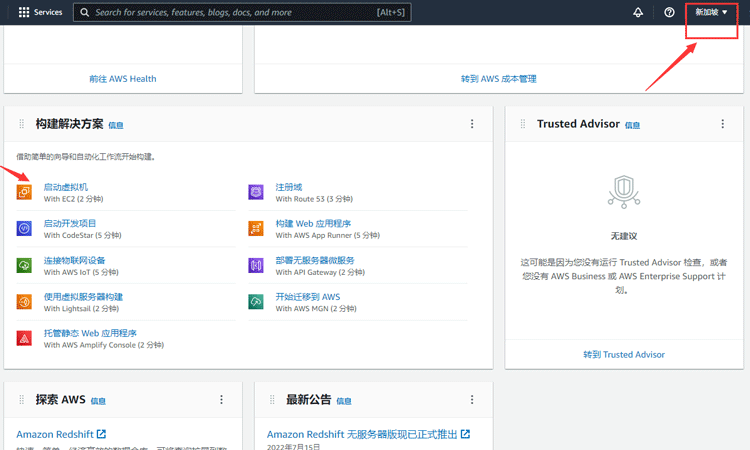Open Amazon Redshift 无服务器版现已正式推出 announcement

pyautogui.click(x=362, y=434)
